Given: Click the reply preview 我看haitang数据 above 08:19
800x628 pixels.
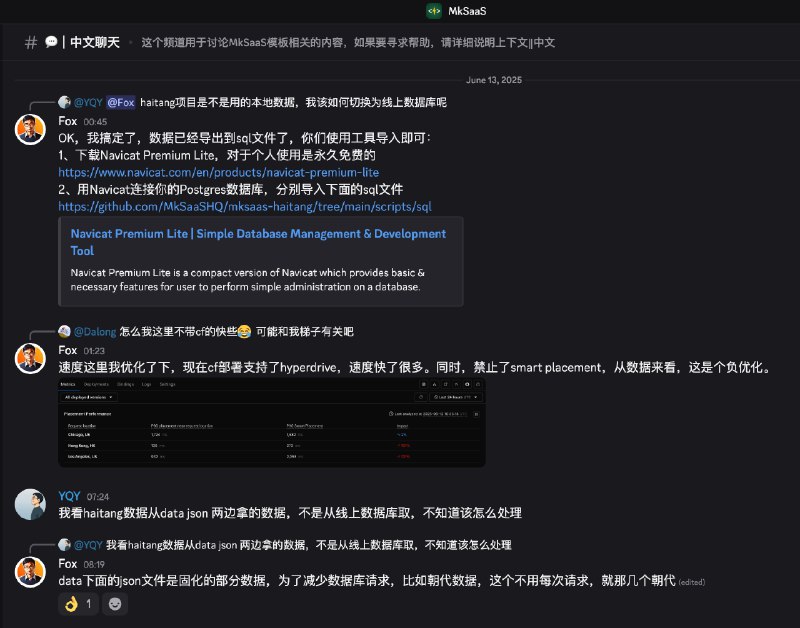Looking at the screenshot, I should click(309, 545).
